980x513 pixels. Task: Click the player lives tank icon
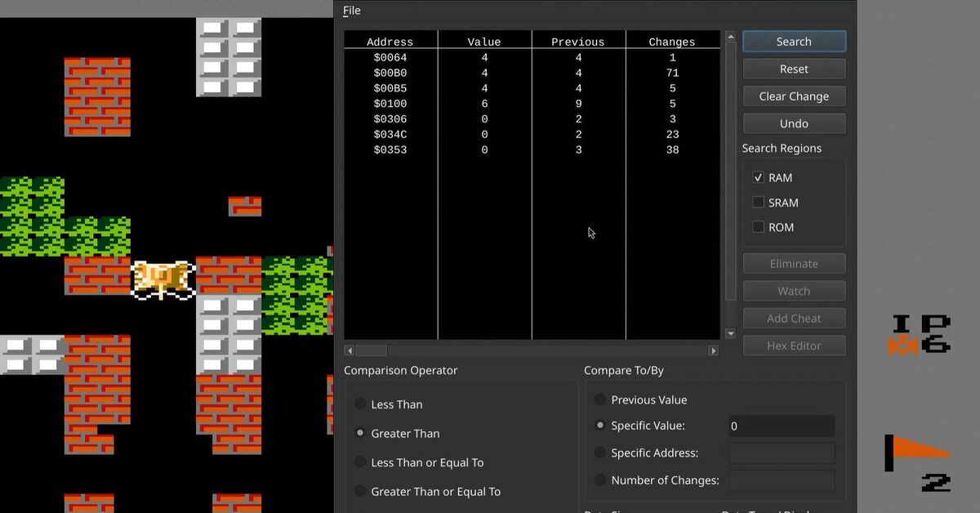[x=902, y=346]
